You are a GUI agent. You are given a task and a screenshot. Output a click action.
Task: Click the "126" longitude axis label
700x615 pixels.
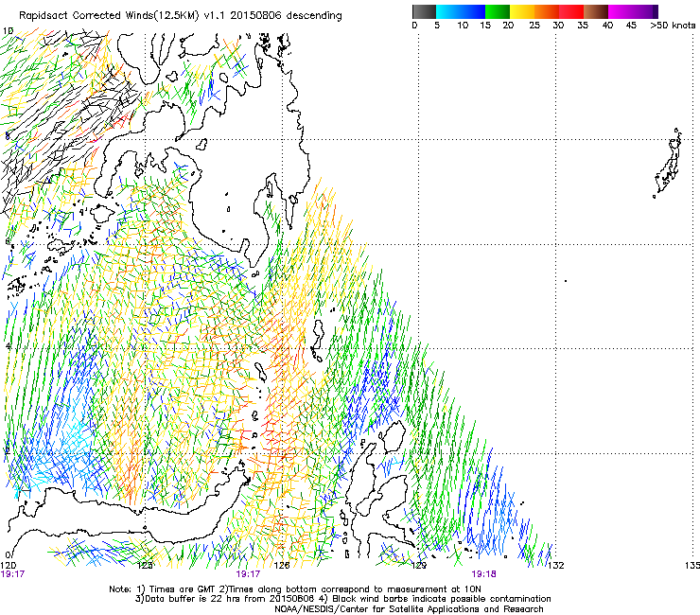[282, 566]
